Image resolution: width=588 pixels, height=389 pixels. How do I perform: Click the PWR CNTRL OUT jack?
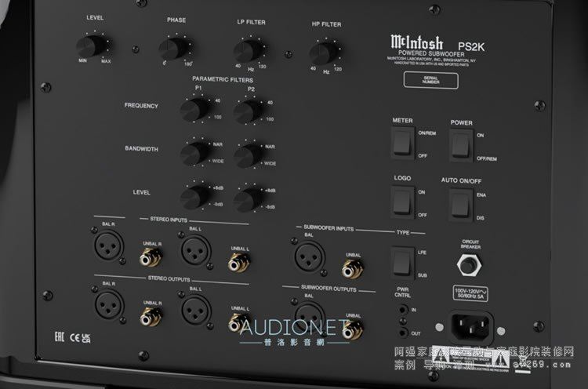[403, 333]
